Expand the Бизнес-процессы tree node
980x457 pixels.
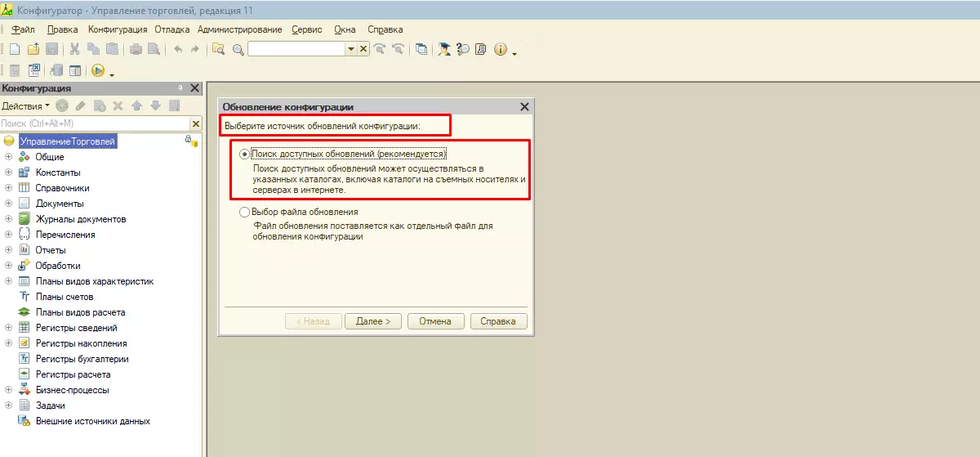pos(8,390)
